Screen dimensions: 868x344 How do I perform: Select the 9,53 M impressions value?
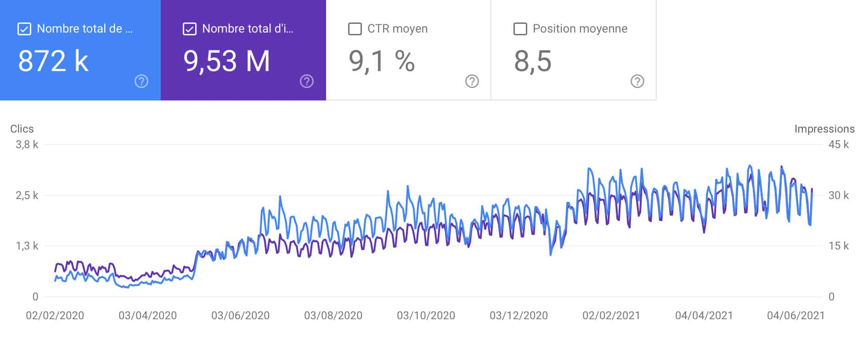(x=227, y=61)
